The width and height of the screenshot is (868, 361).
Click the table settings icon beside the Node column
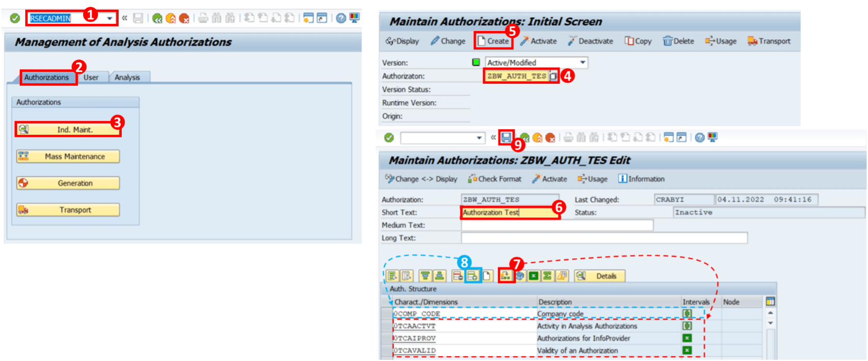(771, 302)
